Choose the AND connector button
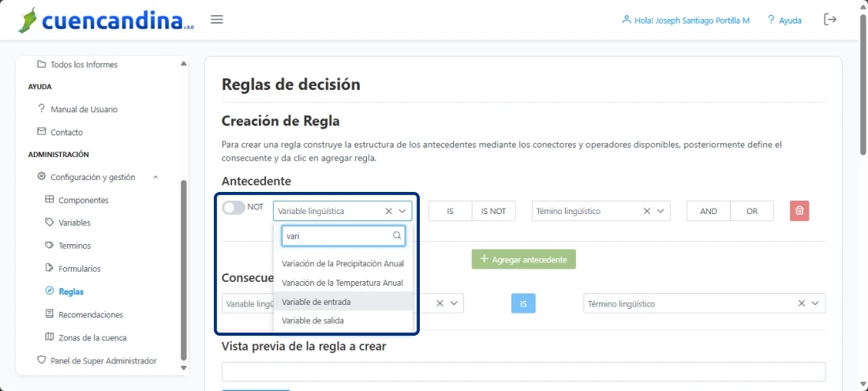Image resolution: width=868 pixels, height=391 pixels. coord(708,211)
